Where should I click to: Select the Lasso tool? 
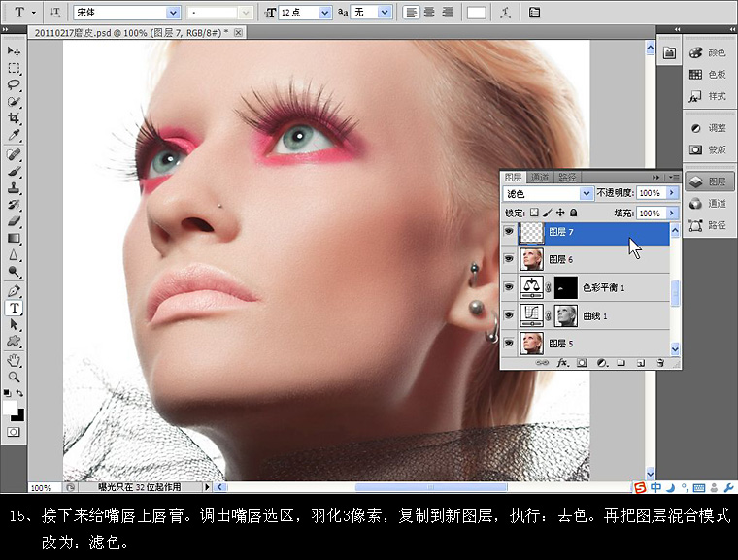click(14, 84)
